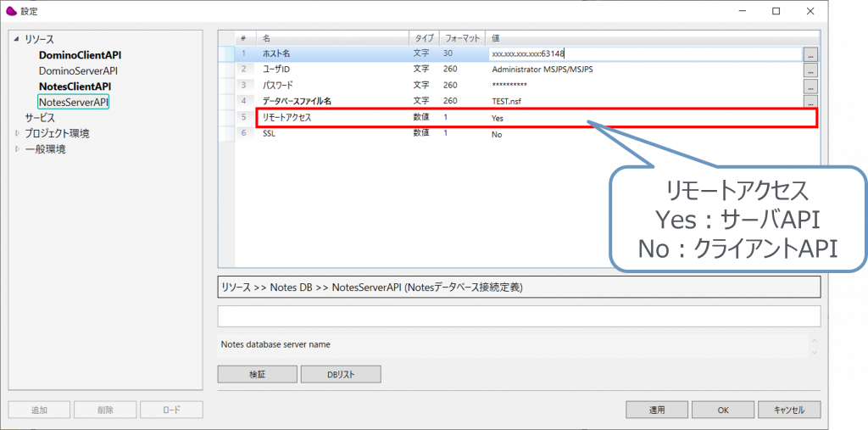Screen dimensions: 868x430
Task: Click the ホスト名 value input field
Action: point(644,53)
